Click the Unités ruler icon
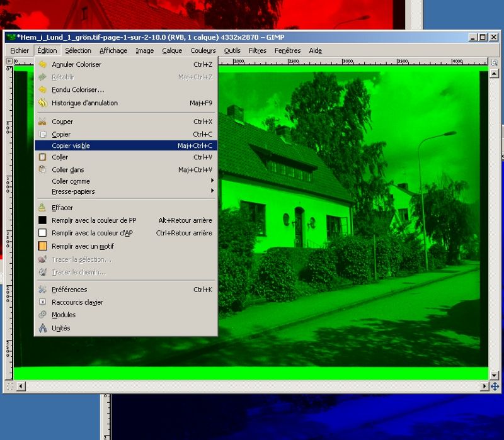The height and width of the screenshot is (440, 504). click(43, 328)
